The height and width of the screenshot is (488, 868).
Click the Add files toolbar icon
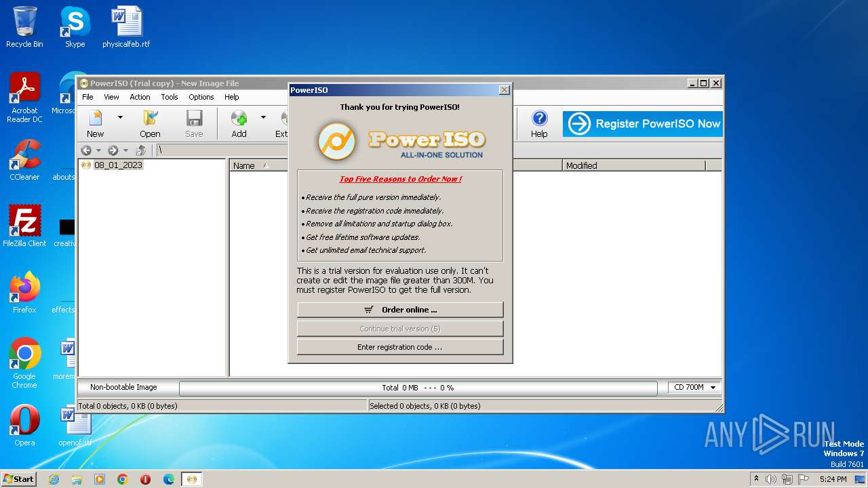coord(239,124)
